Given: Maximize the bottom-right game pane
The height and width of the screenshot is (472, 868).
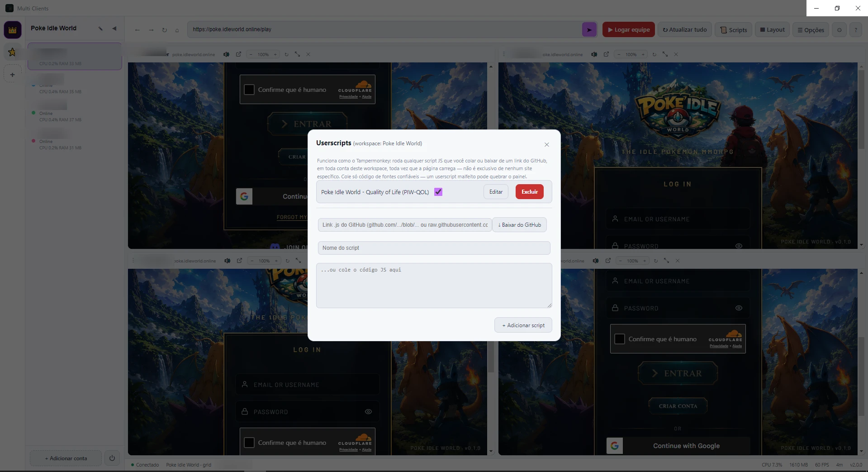Looking at the screenshot, I should (x=667, y=261).
